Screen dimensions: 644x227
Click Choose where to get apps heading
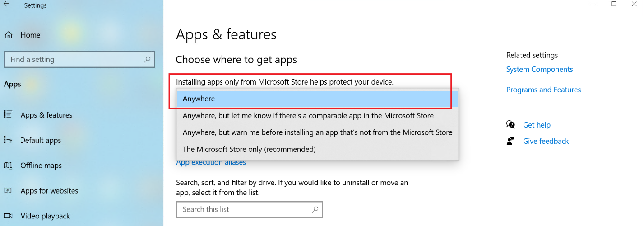click(236, 60)
